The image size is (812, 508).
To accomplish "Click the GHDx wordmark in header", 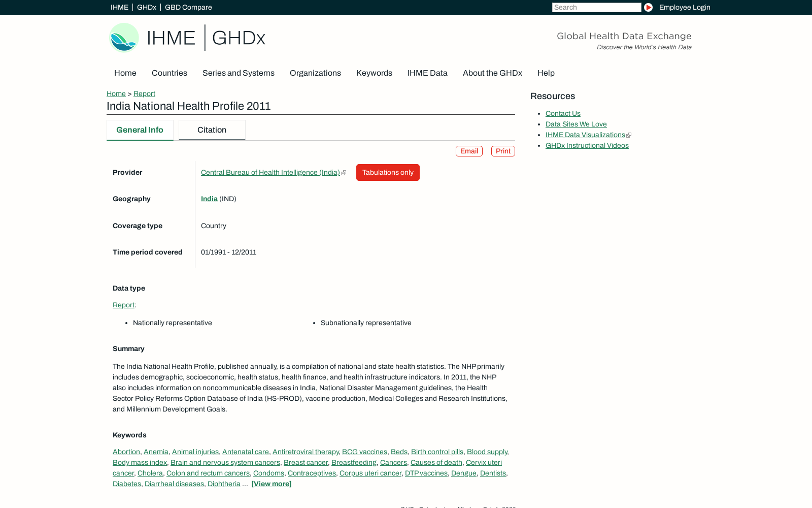I will pyautogui.click(x=239, y=38).
